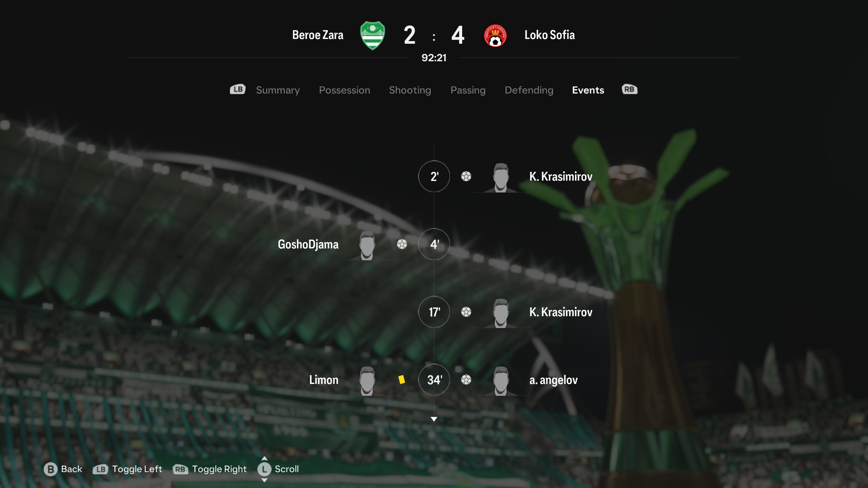Click the Toggle Left button hint

click(127, 469)
